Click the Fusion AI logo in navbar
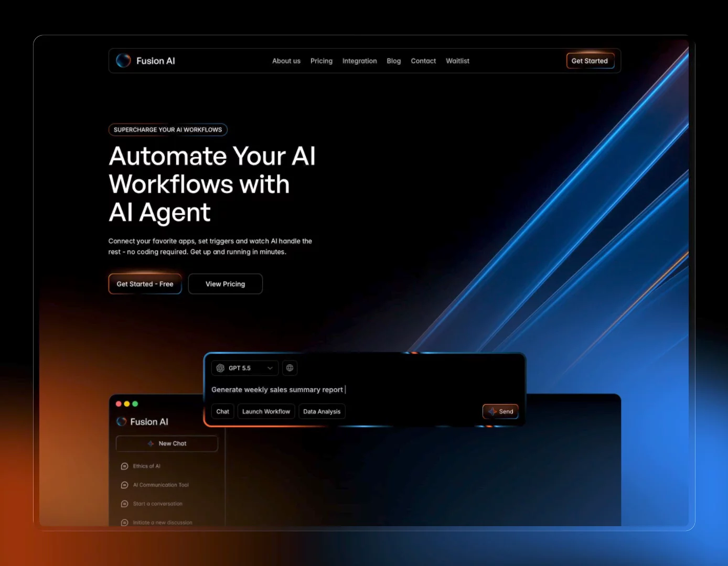 [x=145, y=61]
